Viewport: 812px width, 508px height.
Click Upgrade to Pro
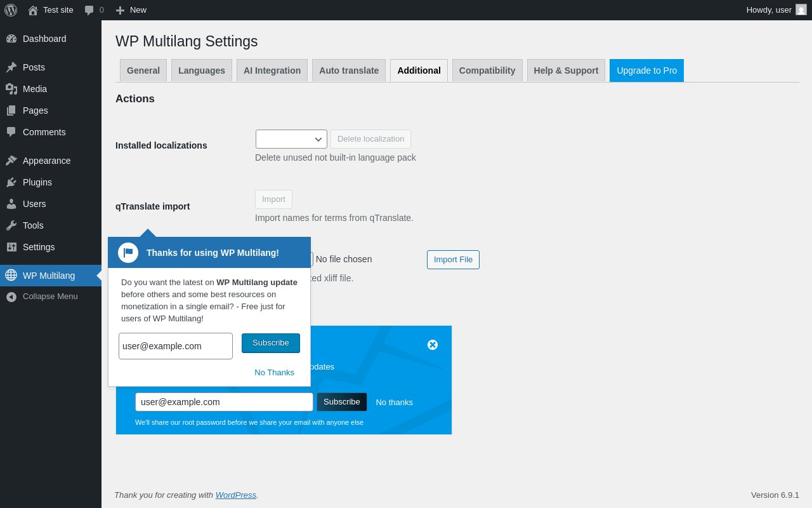pyautogui.click(x=647, y=70)
